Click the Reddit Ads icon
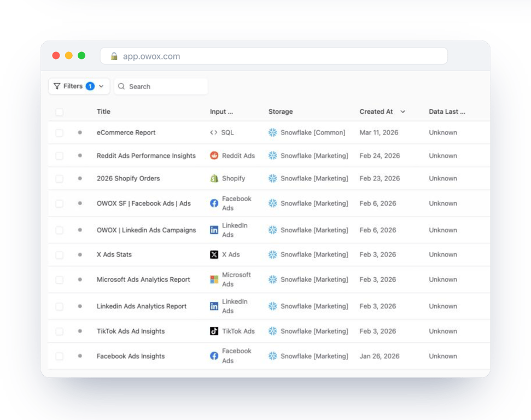Viewport: 531px width, 420px height. coord(214,155)
